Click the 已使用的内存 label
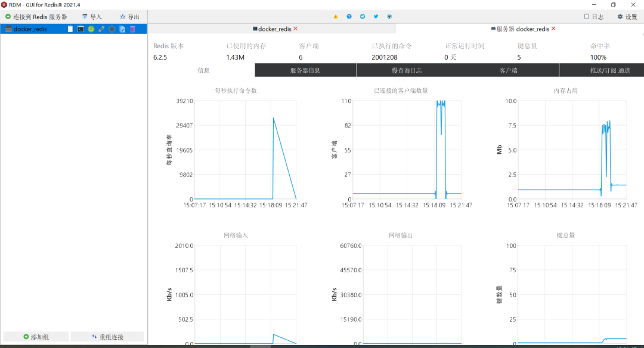 (x=246, y=46)
